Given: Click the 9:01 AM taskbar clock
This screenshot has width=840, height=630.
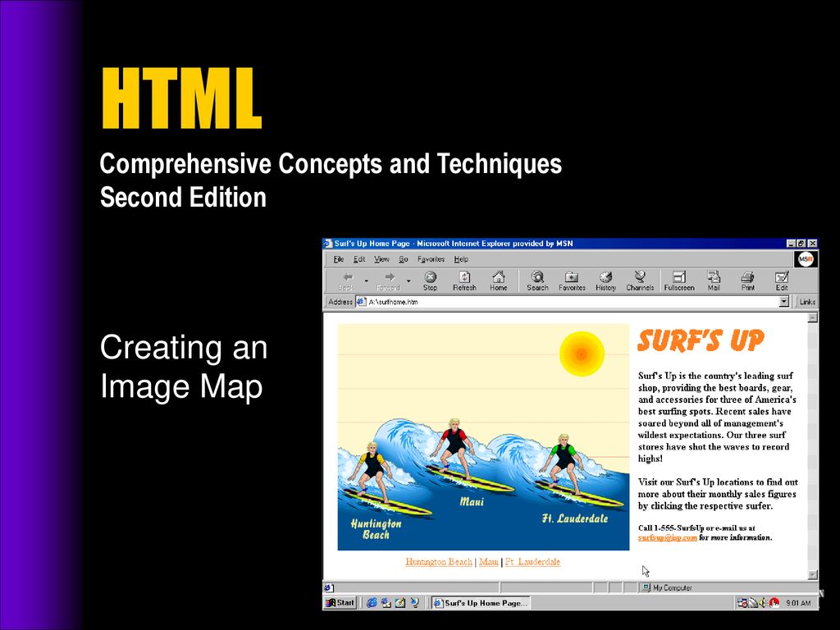Looking at the screenshot, I should [x=797, y=603].
